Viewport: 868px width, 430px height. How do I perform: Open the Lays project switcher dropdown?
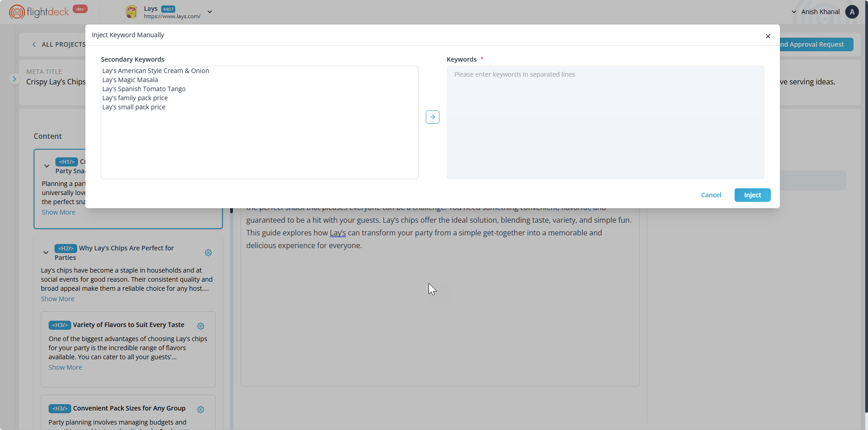pos(210,12)
